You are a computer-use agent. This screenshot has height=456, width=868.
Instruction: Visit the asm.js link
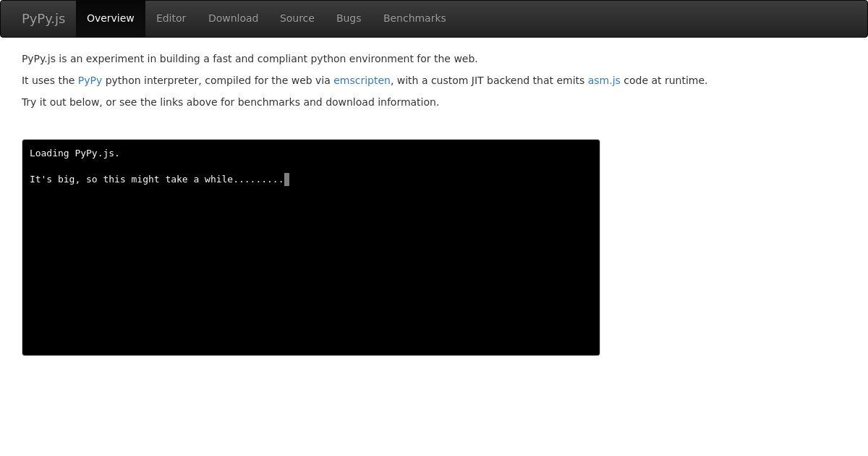[604, 80]
